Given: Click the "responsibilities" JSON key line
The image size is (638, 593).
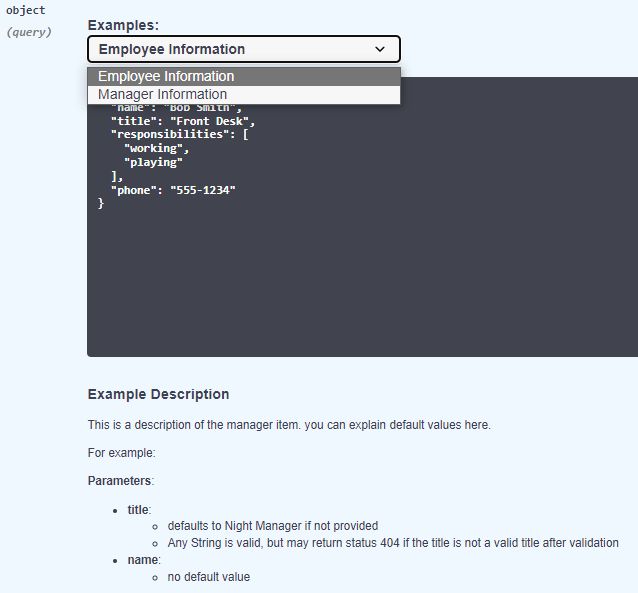Looking at the screenshot, I should pyautogui.click(x=179, y=134).
